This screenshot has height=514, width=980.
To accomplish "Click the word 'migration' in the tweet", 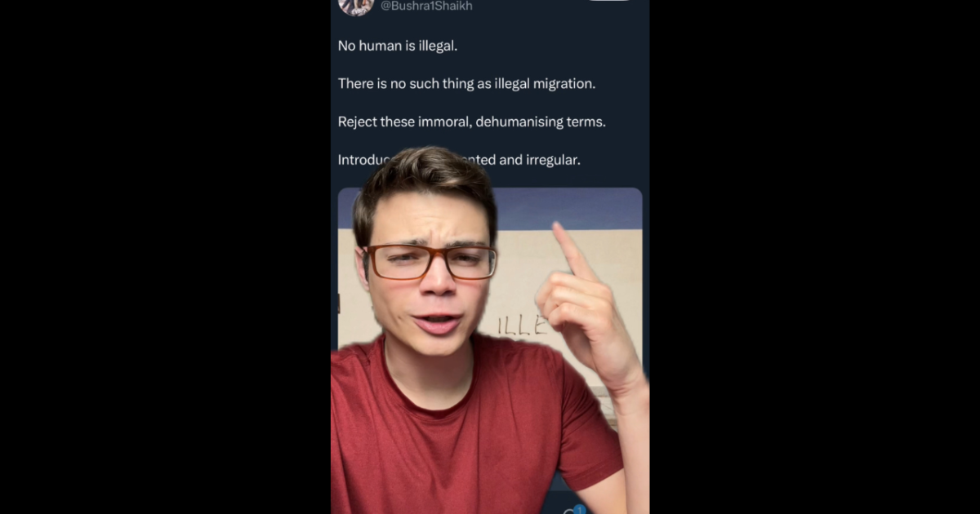I will [564, 83].
